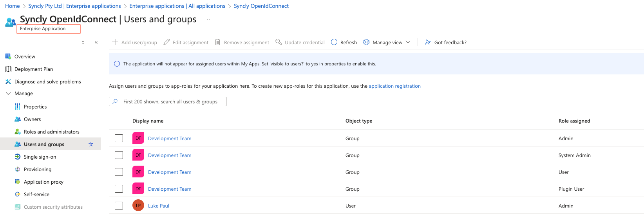Click the Deployment Plan book icon
This screenshot has width=644, height=215.
8,69
